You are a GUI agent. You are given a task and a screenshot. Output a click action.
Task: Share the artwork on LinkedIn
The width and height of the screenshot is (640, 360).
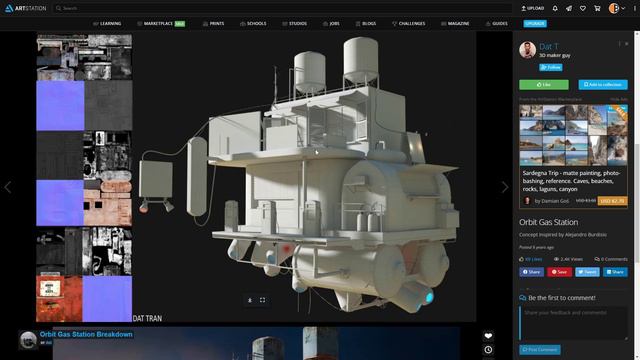click(x=616, y=272)
